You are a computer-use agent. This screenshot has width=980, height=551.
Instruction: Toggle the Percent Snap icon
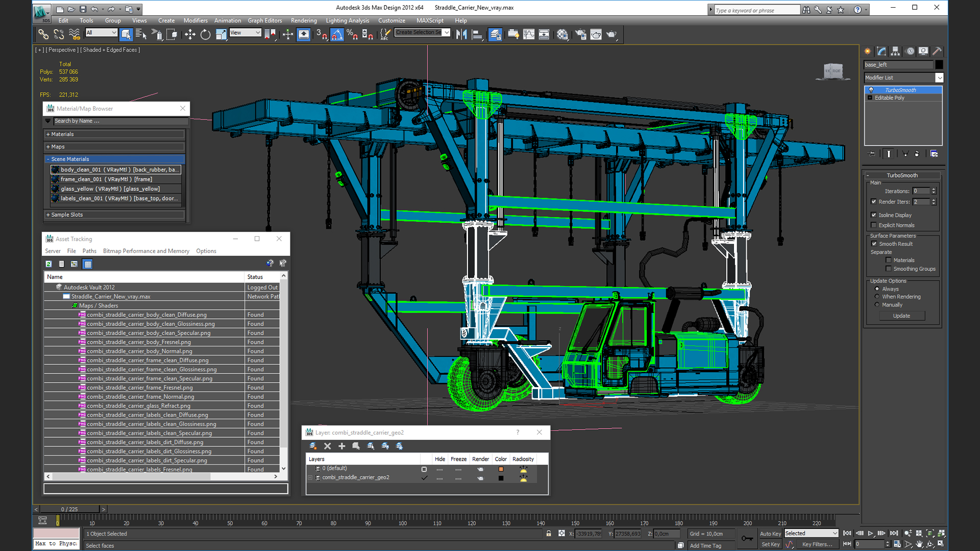click(x=352, y=34)
